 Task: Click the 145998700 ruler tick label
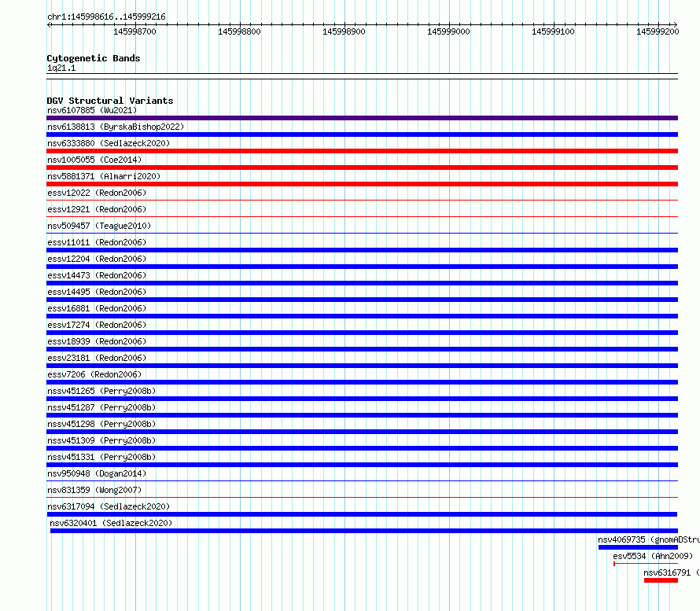[x=134, y=31]
